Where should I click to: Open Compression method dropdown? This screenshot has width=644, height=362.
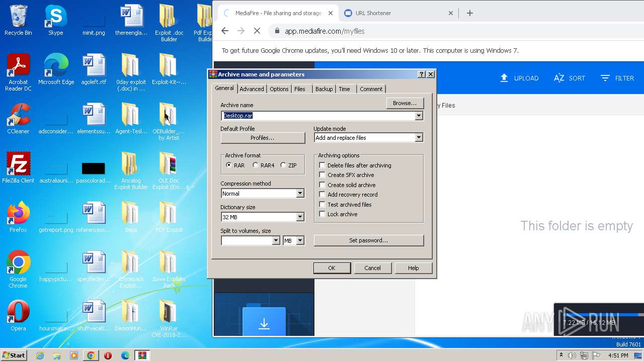pyautogui.click(x=300, y=194)
